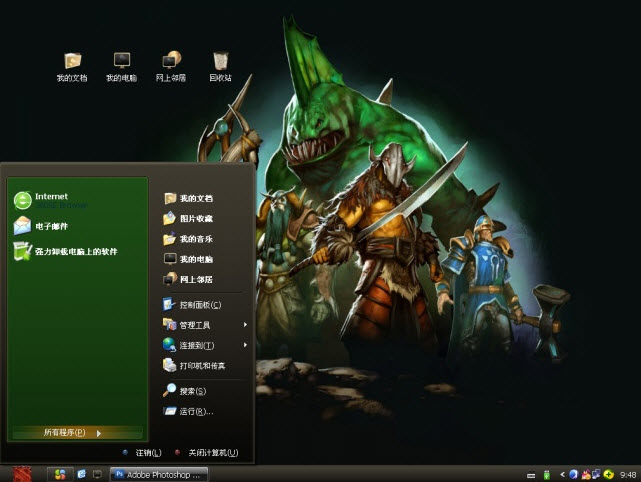Viewport: 641px width, 482px height.
Task: Open the 我的文档 desktop icon
Action: (x=72, y=67)
